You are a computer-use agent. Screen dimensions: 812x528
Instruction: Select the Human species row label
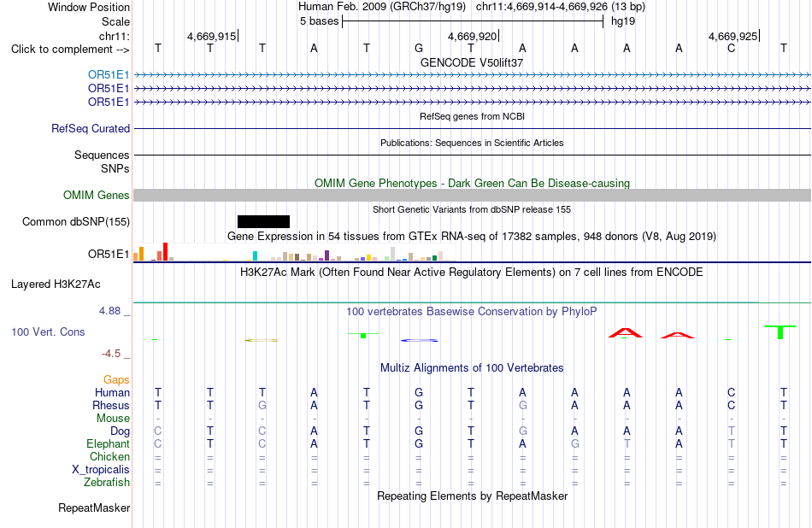click(112, 392)
